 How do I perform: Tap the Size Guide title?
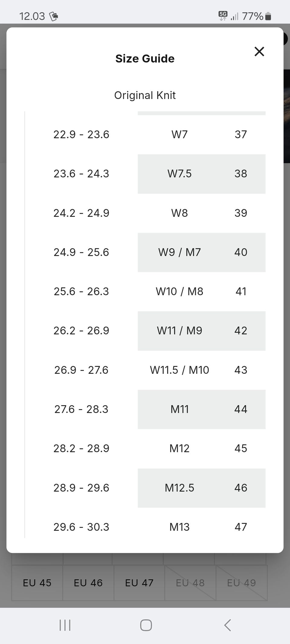pos(145,59)
